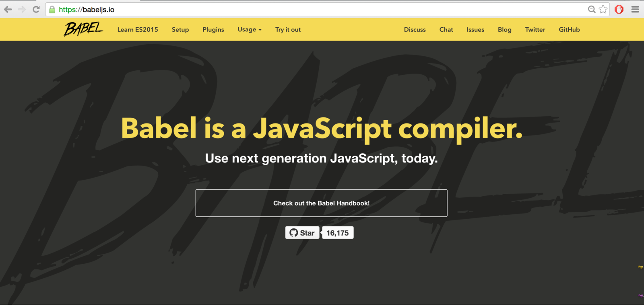
Task: Open the Chat link
Action: 446,29
